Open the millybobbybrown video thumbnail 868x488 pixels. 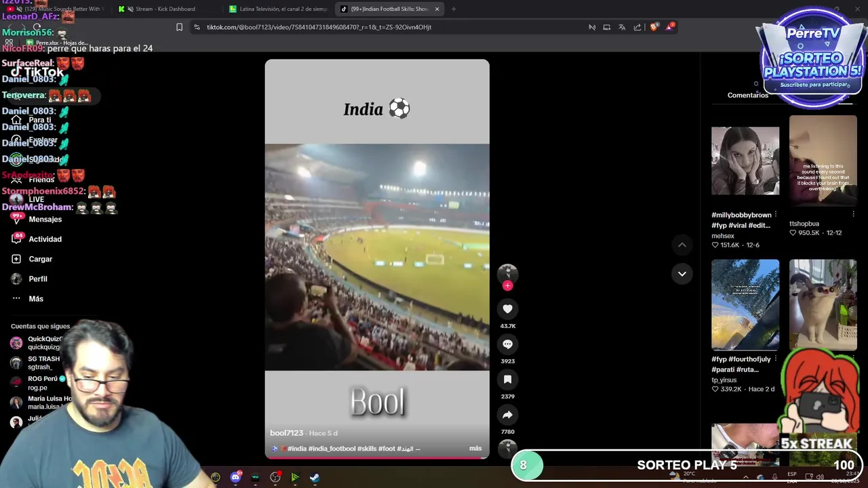pyautogui.click(x=745, y=161)
